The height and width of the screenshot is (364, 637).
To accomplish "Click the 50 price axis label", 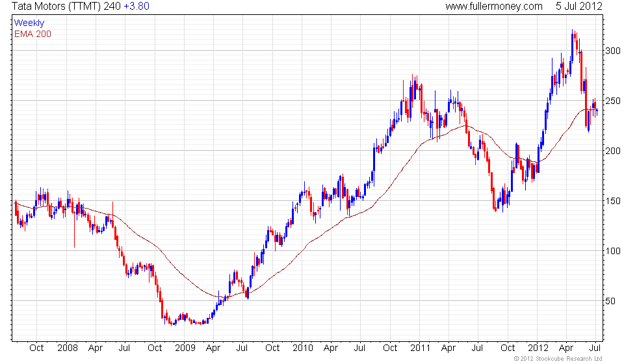I will 610,301.
